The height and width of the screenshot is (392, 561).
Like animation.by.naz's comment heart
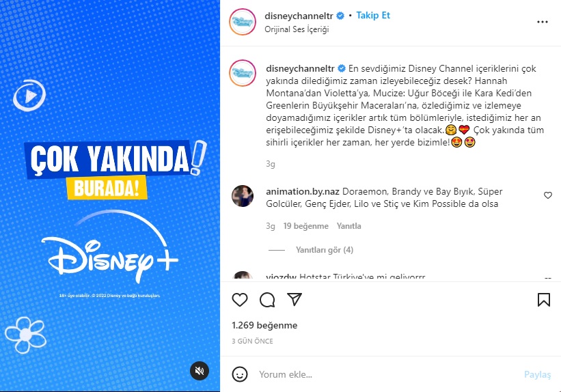548,195
